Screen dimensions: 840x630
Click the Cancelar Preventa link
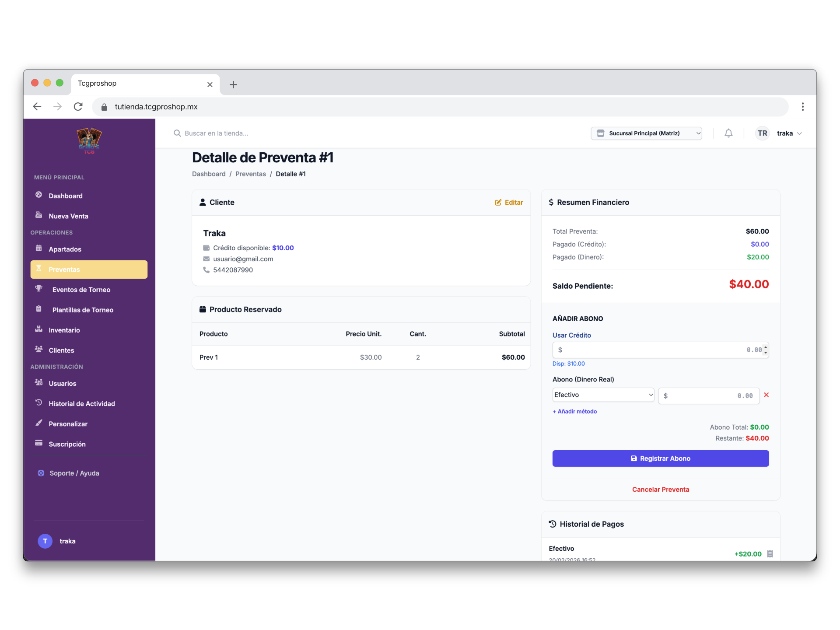(660, 490)
